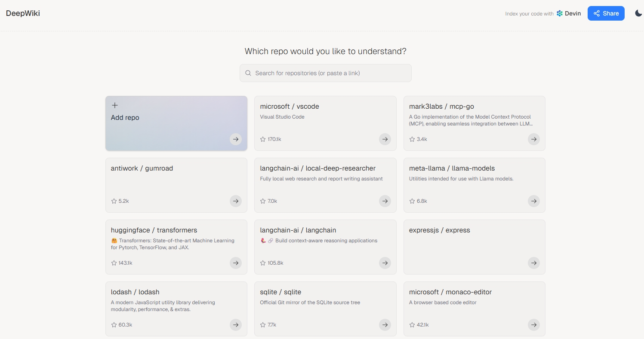This screenshot has height=339, width=644.
Task: Click the magnifier icon in the search bar
Action: [248, 73]
